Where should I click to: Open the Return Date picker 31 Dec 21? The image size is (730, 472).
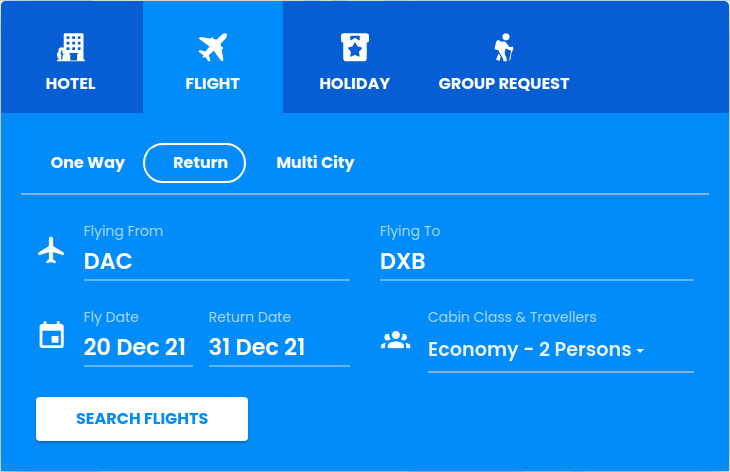pyautogui.click(x=279, y=347)
